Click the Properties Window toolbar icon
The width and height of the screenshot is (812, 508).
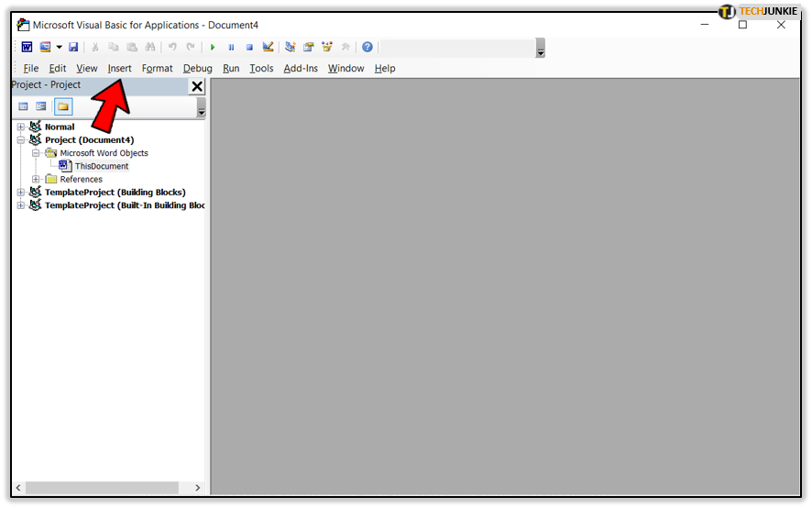point(309,47)
